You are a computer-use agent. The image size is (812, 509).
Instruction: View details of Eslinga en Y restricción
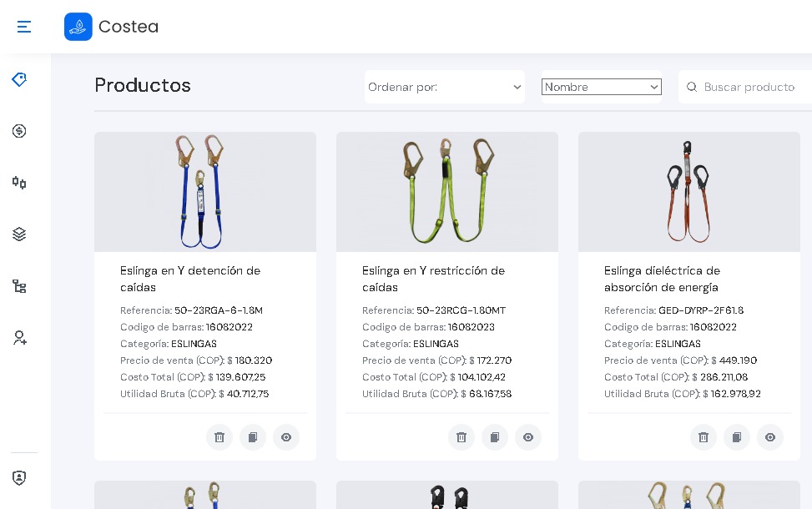tap(528, 437)
